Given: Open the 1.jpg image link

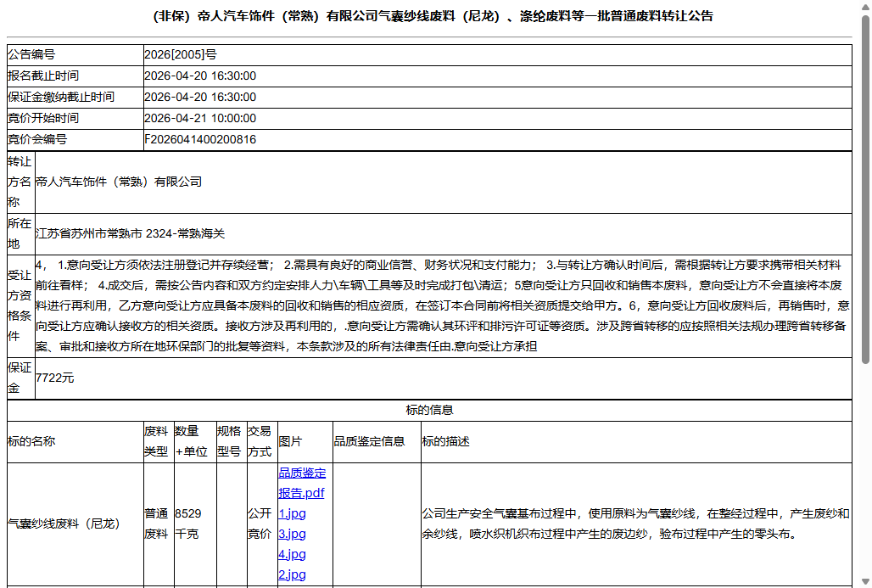Looking at the screenshot, I should (292, 513).
